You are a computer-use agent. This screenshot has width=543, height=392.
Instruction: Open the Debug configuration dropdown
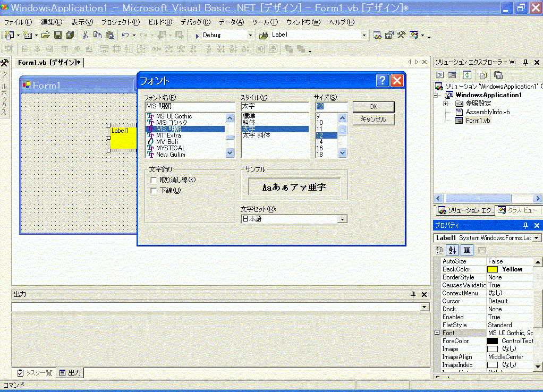click(250, 35)
